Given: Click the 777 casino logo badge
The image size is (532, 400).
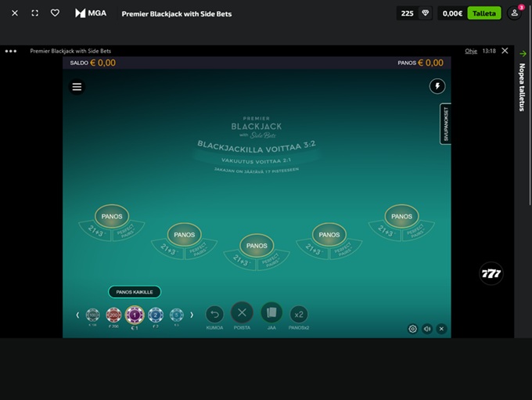Looking at the screenshot, I should pyautogui.click(x=491, y=273).
